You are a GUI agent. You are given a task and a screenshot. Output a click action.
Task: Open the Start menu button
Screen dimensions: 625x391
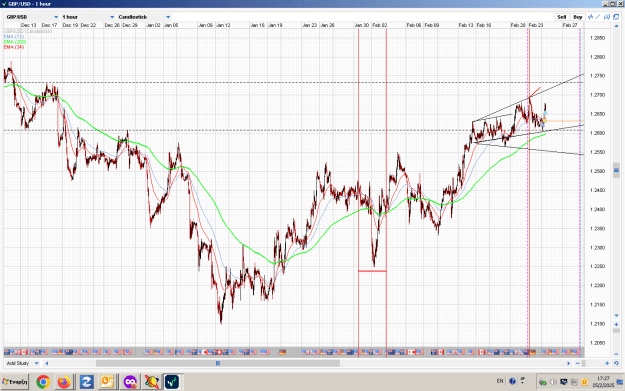(15, 382)
